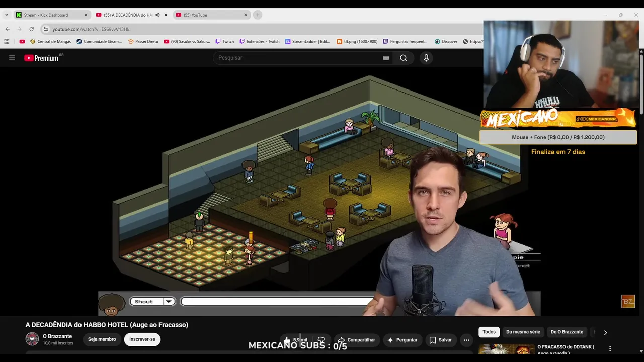Open O FRACASSO do DDTANK thumbnail

coord(507,349)
